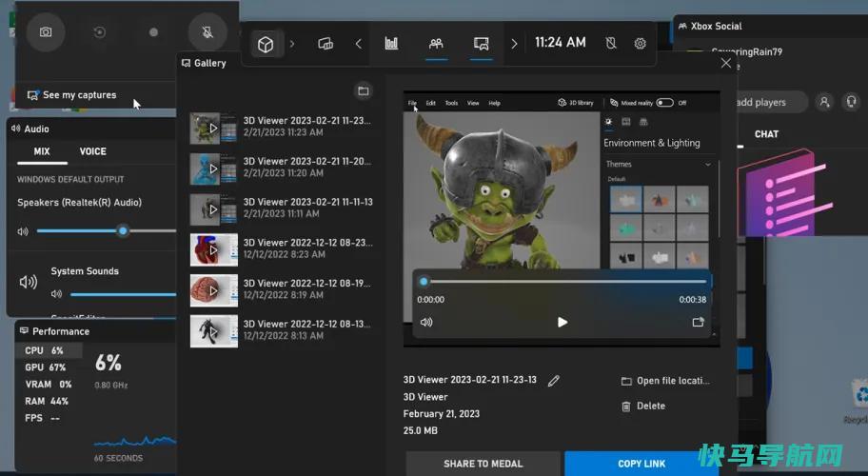Viewport: 868px width, 476px height.
Task: Click the 11:24 AM clock
Action: 561,43
